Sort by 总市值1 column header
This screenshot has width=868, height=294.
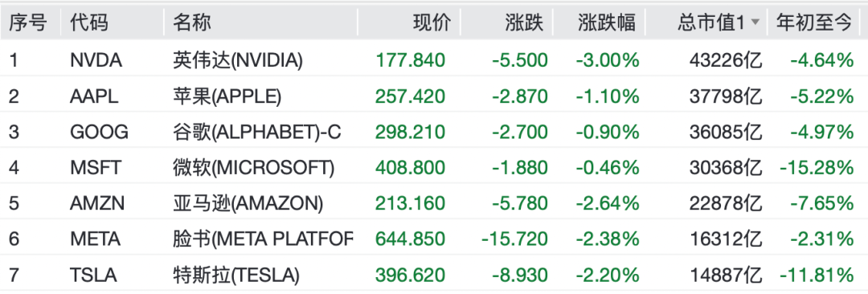710,22
